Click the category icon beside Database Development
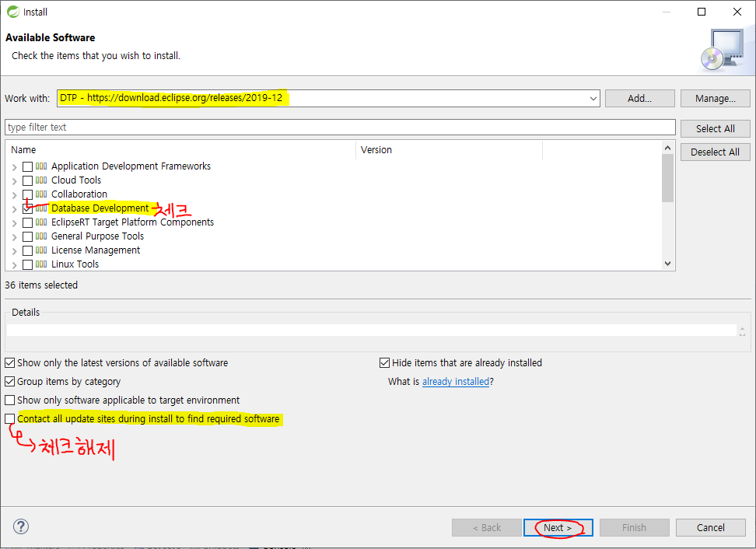Viewport: 756px width, 549px height. click(41, 208)
